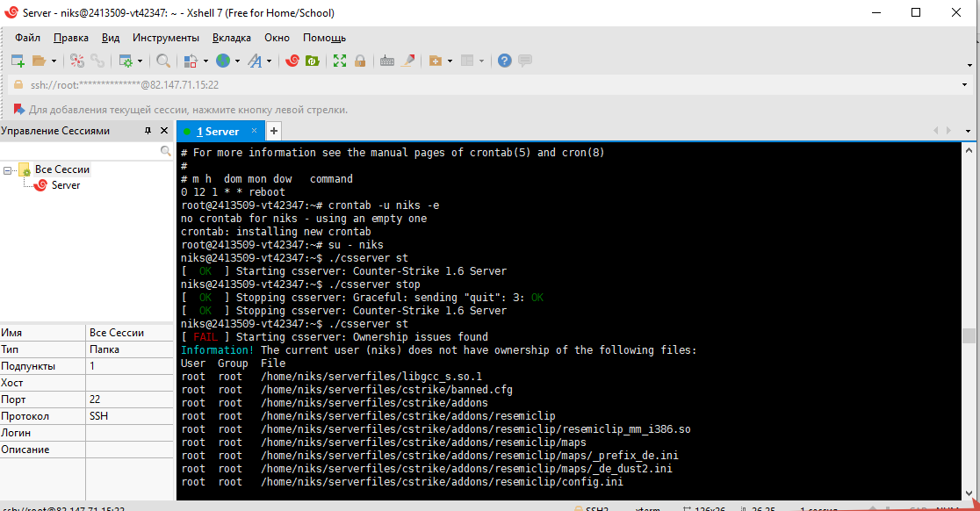Expand the new folder icon dropdown arrow
Screen dimensions: 980x511
(x=450, y=61)
